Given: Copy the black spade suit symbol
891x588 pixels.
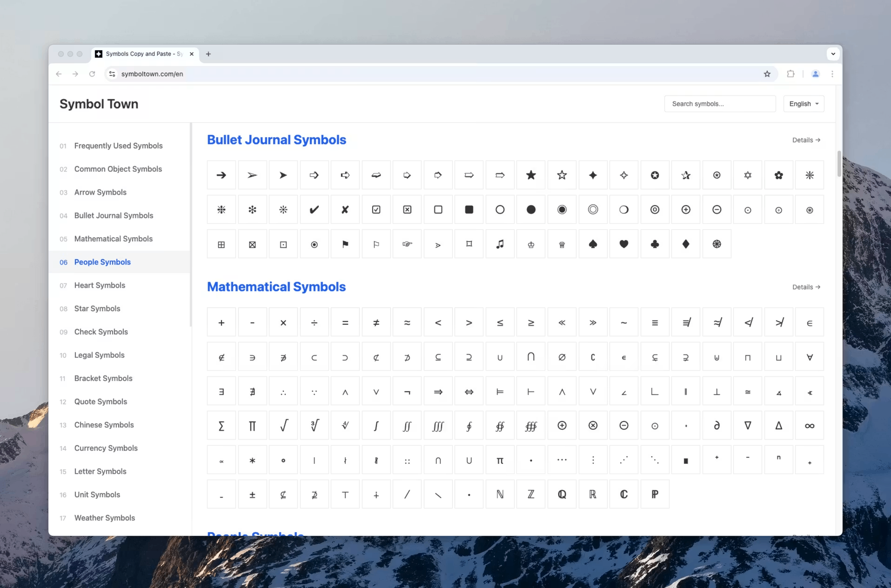Looking at the screenshot, I should [x=593, y=244].
